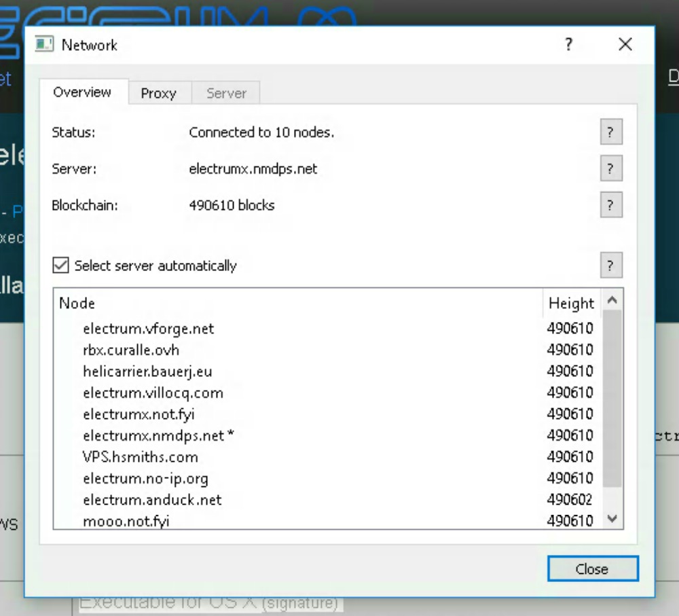Viewport: 679px width, 616px height.
Task: Sort by the Node column header
Action: [298, 303]
